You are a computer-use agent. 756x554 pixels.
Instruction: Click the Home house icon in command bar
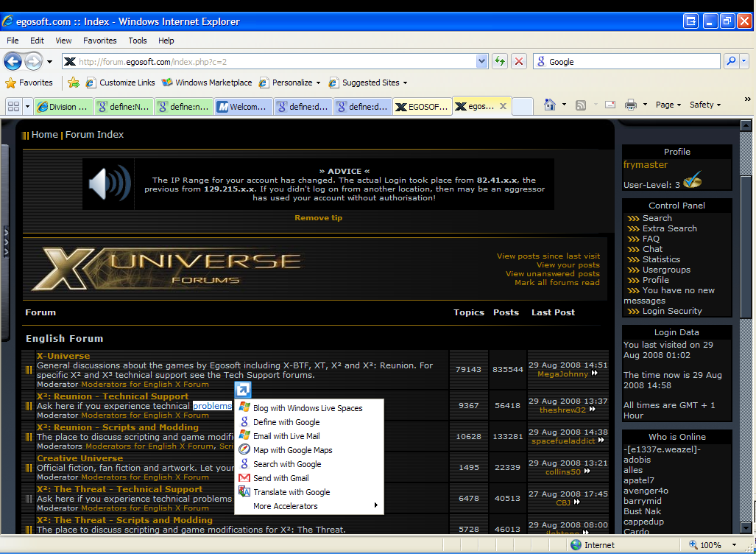coord(550,105)
